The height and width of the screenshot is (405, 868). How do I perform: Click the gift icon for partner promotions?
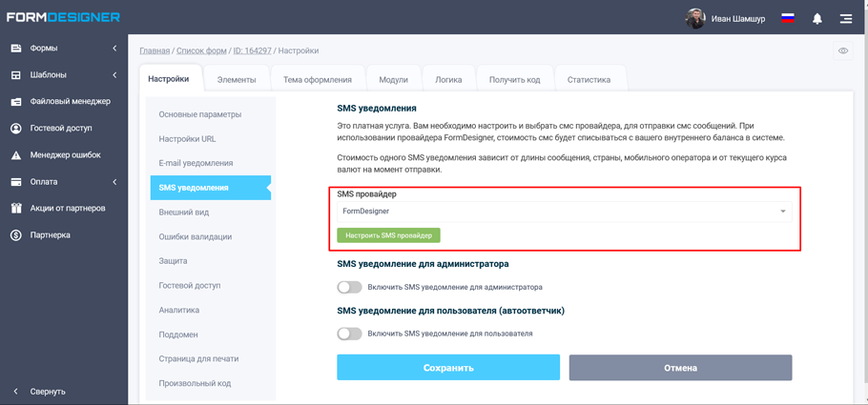click(x=16, y=209)
